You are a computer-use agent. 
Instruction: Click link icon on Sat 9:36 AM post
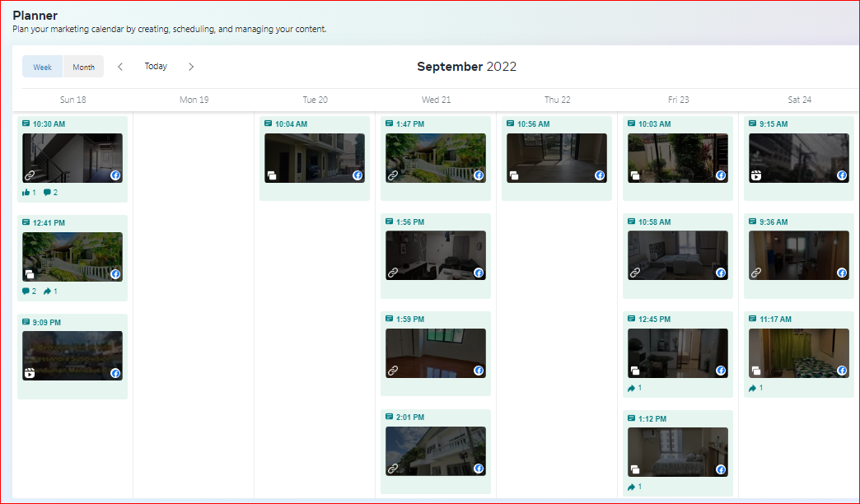pyautogui.click(x=756, y=273)
